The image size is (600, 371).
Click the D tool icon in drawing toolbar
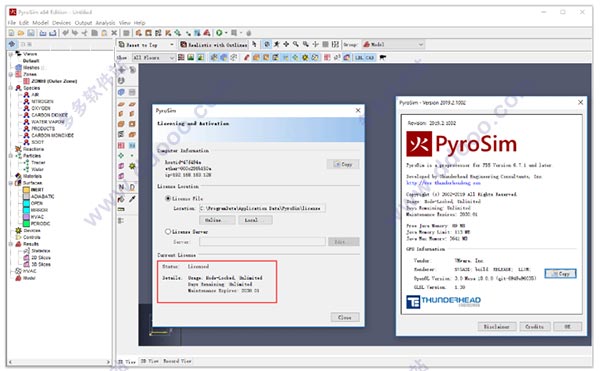pos(132,187)
